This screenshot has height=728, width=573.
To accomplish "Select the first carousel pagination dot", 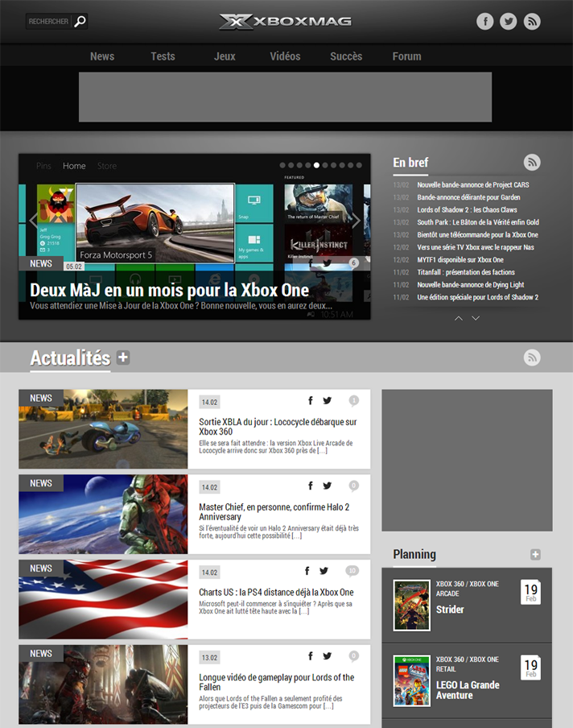I will click(x=282, y=165).
